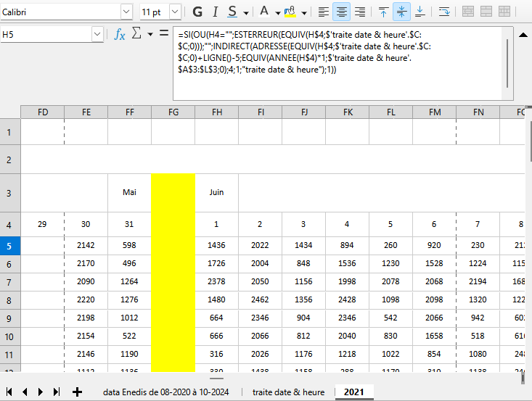532x401 pixels.
Task: Align cell content to top
Action: coord(383,12)
